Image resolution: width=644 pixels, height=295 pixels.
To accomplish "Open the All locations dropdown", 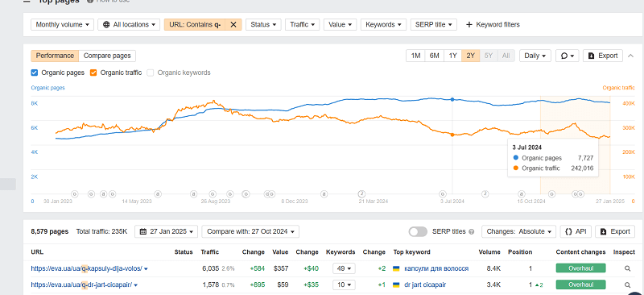I will tap(129, 25).
